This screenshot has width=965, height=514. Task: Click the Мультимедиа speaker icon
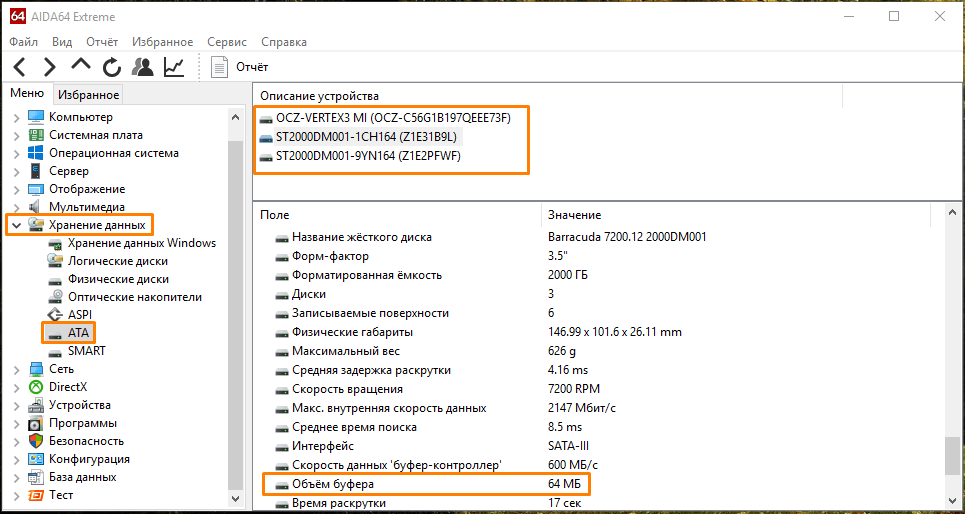[36, 207]
